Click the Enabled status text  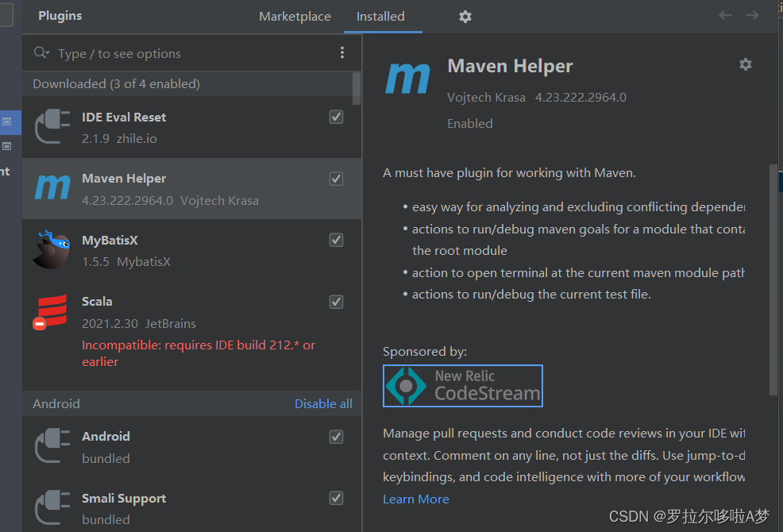pos(469,123)
